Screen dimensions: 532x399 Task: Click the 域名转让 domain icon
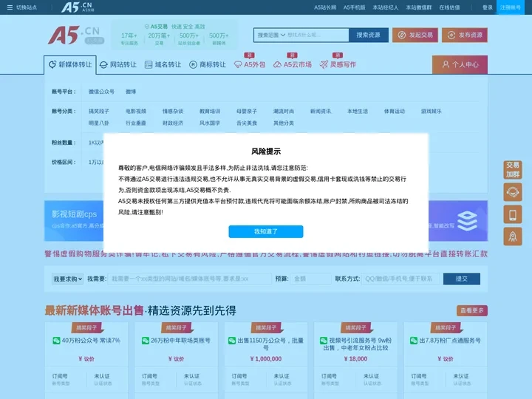tap(149, 65)
